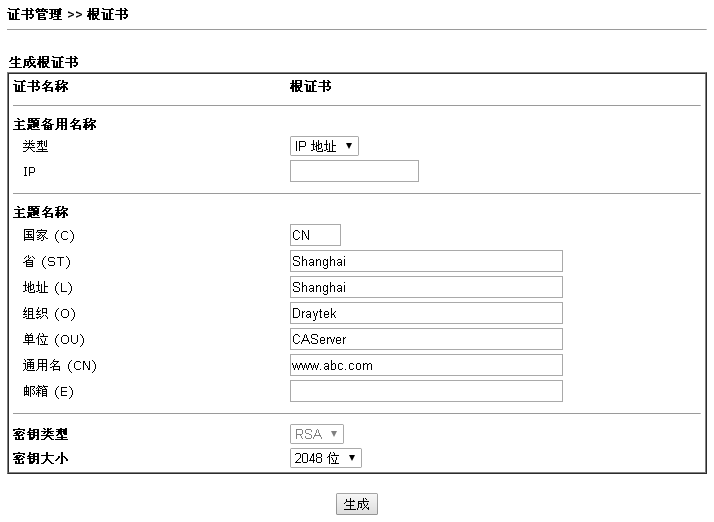
Task: Open the 类型 dropdown showing IP 地址
Action: click(324, 146)
